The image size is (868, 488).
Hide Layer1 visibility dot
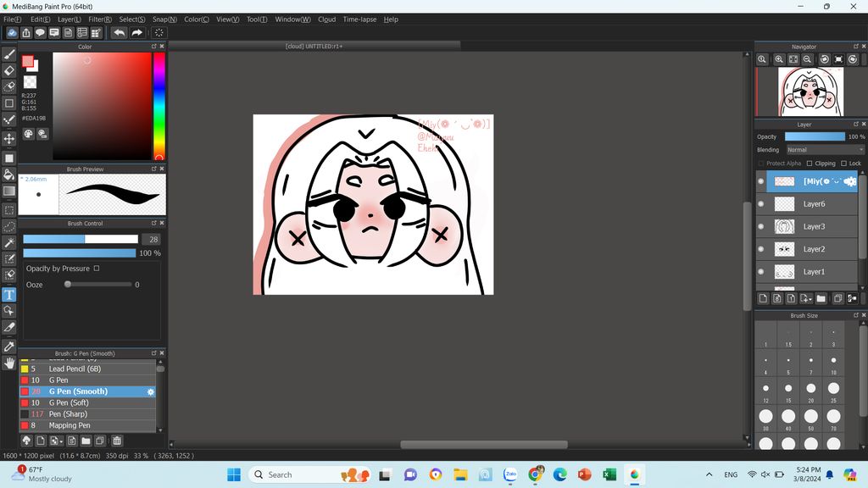pos(761,272)
